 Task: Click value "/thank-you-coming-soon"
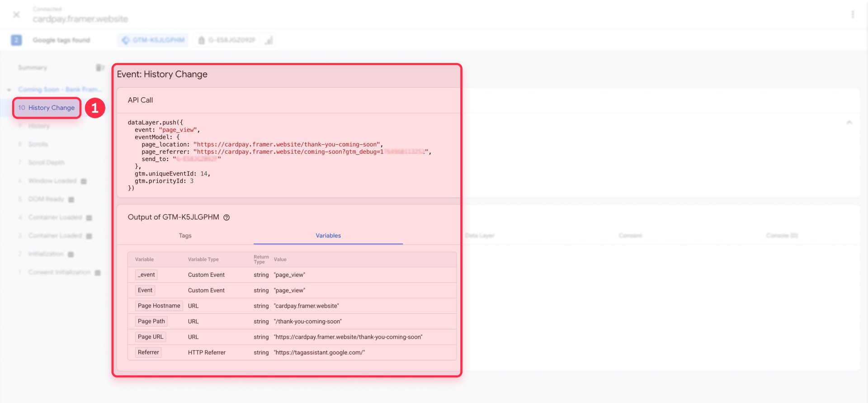[x=308, y=322]
